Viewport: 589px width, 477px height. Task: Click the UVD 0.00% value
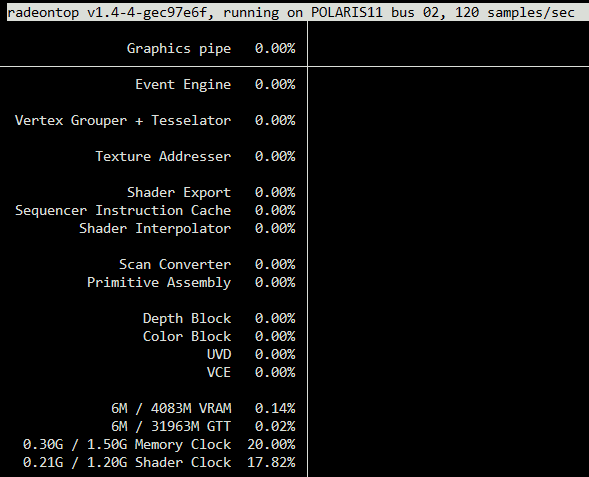[x=275, y=354]
